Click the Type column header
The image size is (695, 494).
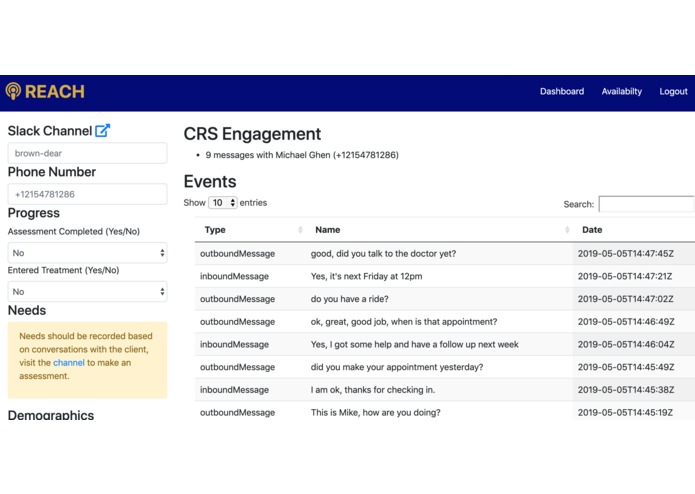point(250,229)
